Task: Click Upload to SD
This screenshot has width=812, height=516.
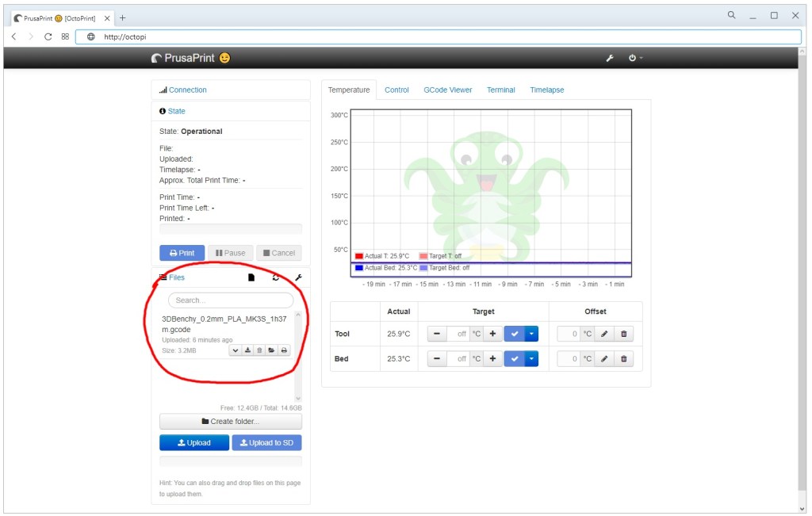Action: [267, 442]
